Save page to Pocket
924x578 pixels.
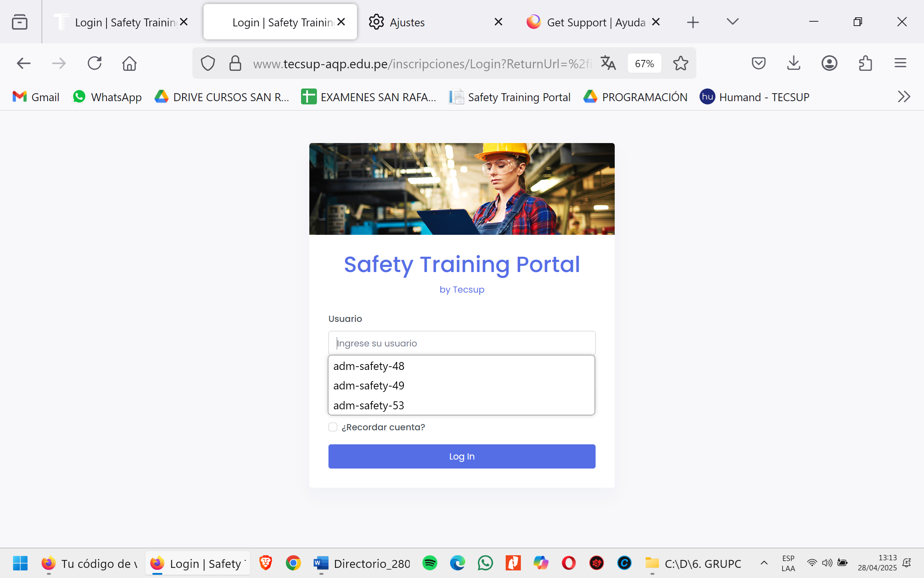pyautogui.click(x=758, y=63)
